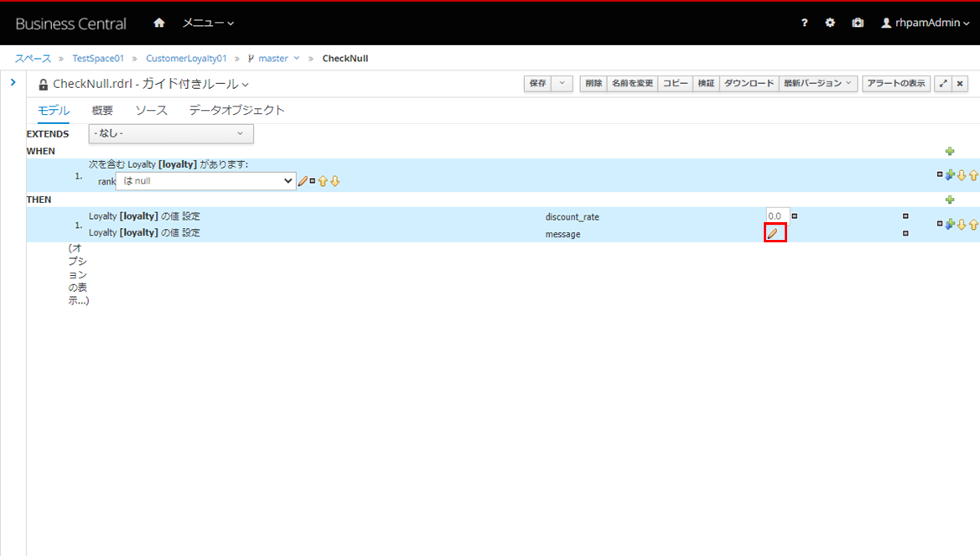Viewport: 980px width, 556px height.
Task: Switch to the モデル tab
Action: point(53,111)
